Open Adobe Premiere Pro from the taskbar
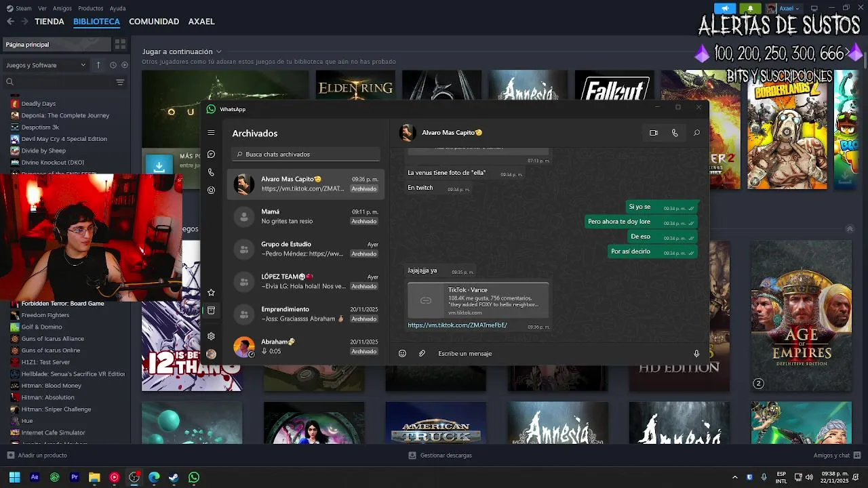 pos(75,477)
